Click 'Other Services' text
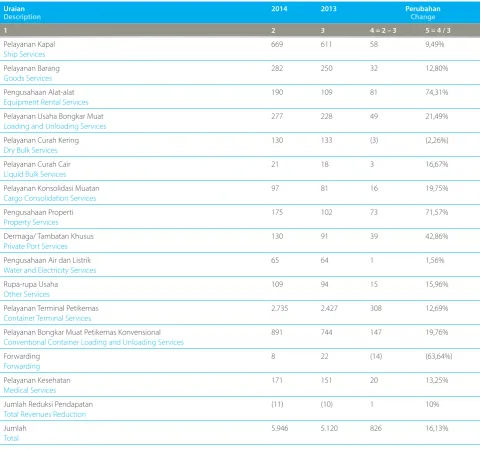This screenshot has height=450, width=480. (27, 294)
